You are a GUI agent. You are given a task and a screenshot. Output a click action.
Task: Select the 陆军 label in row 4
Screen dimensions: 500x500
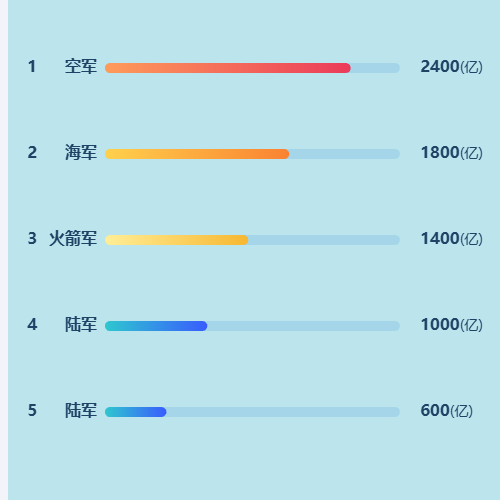pos(81,324)
